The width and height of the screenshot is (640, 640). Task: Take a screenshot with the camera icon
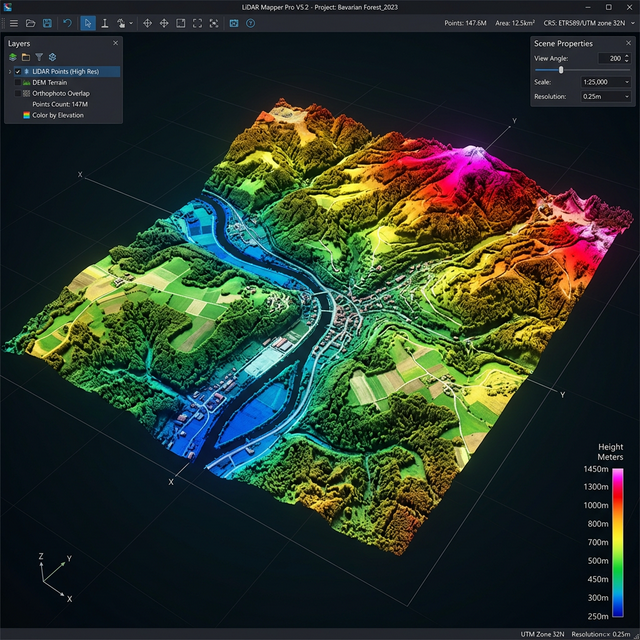(233, 22)
